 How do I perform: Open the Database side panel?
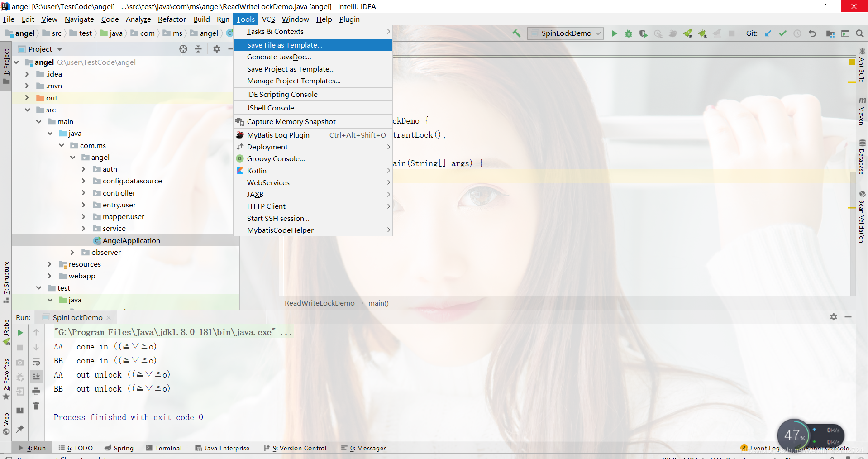point(862,157)
